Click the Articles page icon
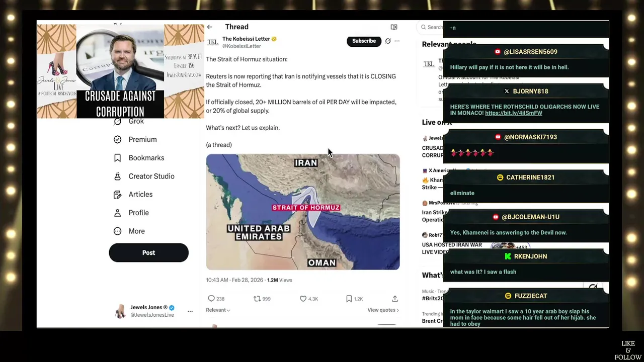Viewport: 644px width, 362px height. 117,195
